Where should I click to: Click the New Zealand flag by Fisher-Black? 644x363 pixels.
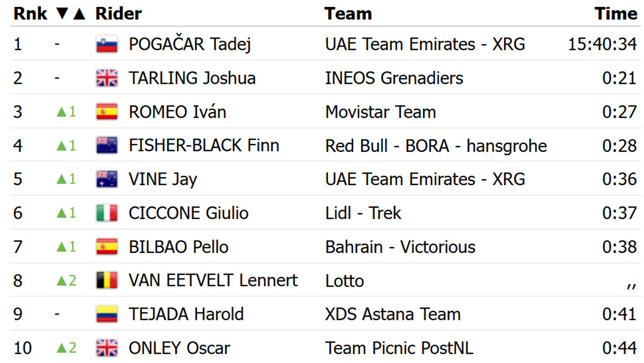point(107,146)
